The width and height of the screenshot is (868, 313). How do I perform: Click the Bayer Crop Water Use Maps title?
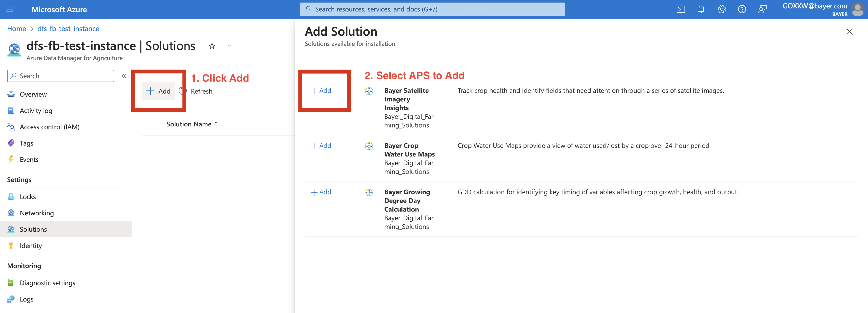(409, 150)
